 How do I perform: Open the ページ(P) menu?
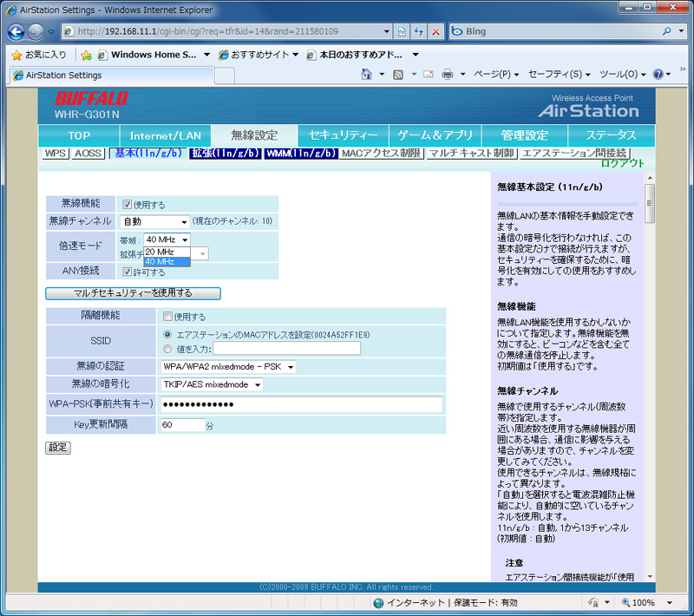pyautogui.click(x=495, y=75)
